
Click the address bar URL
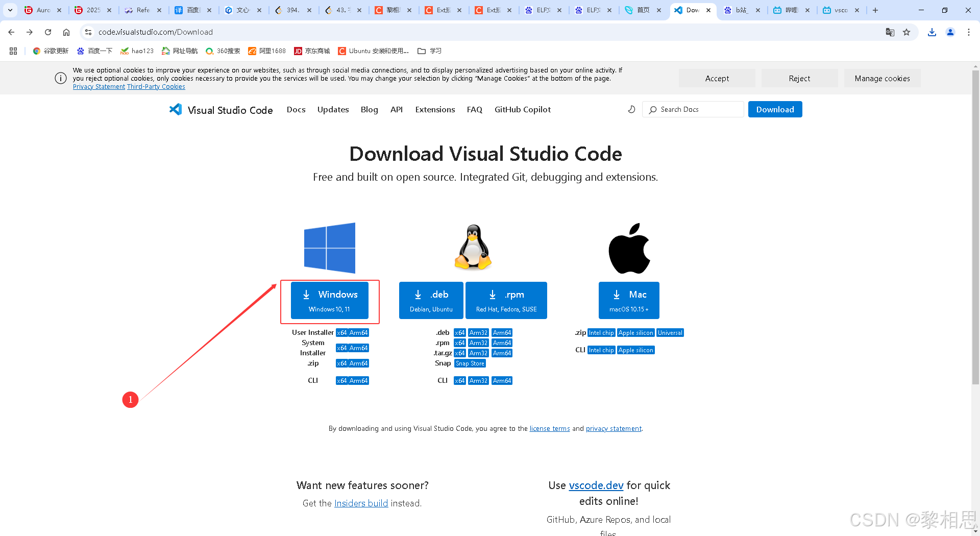156,32
